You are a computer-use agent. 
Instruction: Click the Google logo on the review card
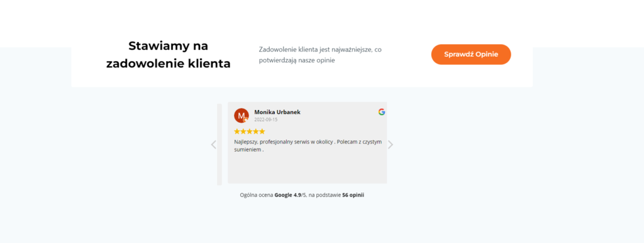(382, 112)
